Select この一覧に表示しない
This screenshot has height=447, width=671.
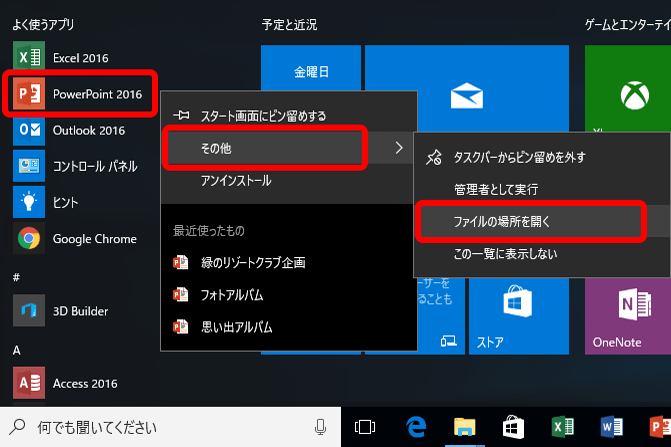(x=542, y=254)
